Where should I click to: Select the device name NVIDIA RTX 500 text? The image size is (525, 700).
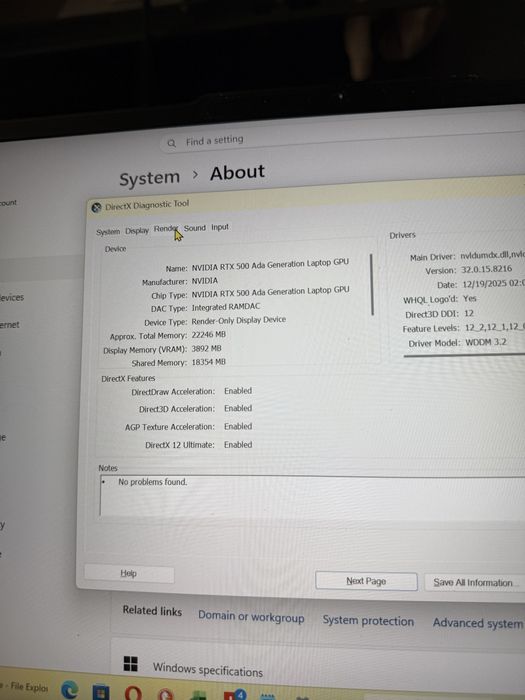270,265
